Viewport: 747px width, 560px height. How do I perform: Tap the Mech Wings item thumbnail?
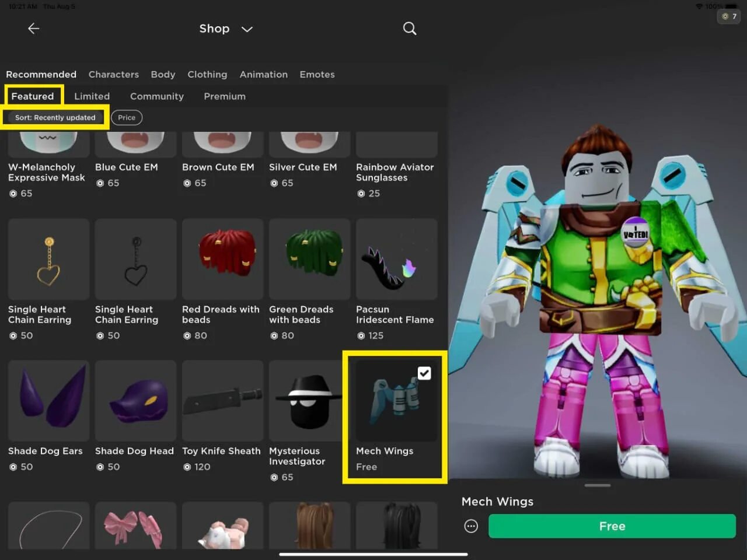[x=397, y=401]
